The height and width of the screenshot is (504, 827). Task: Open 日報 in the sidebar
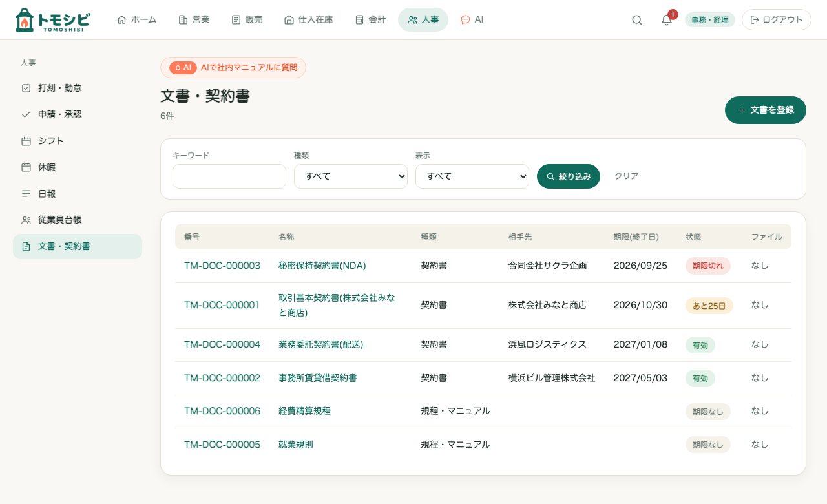tap(78, 194)
